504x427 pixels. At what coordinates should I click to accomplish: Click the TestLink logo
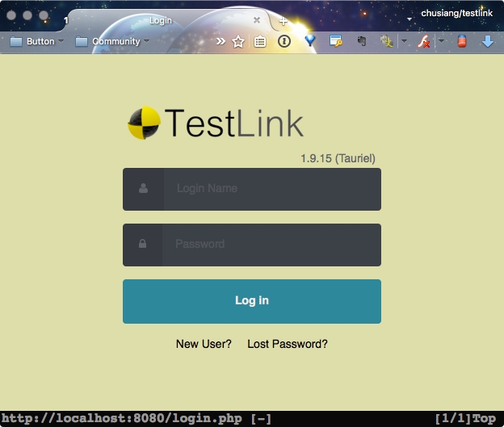(216, 123)
